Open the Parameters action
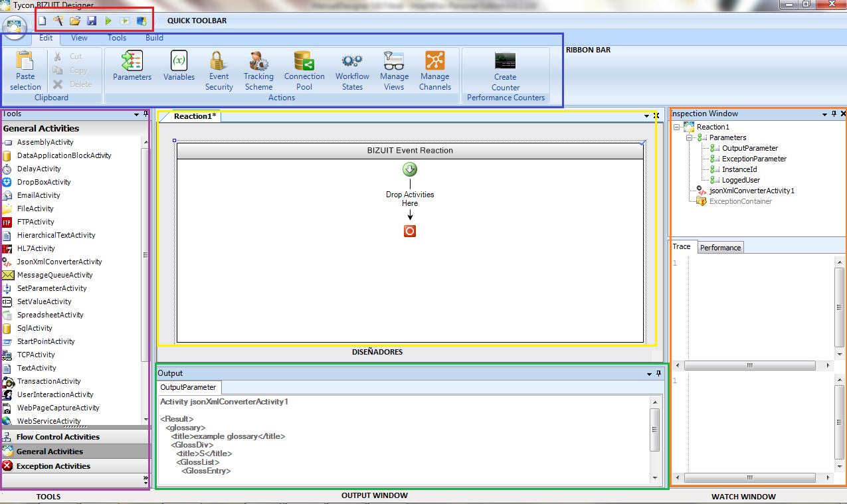The height and width of the screenshot is (504, 847). pos(132,66)
